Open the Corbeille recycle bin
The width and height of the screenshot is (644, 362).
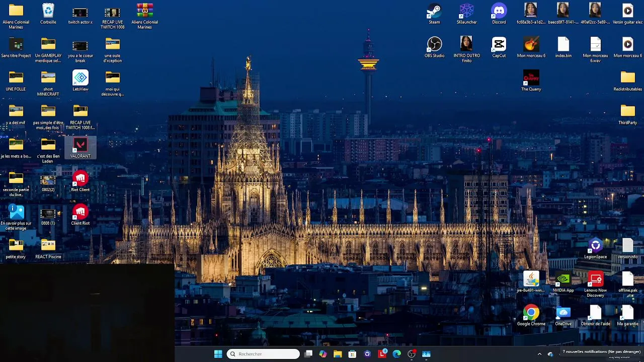click(x=48, y=11)
